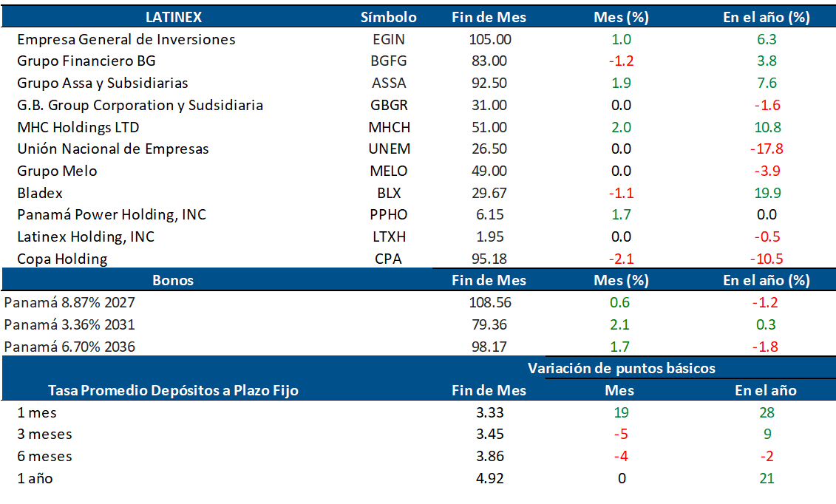
Task: Click the 1 mes deposit row
Action: coord(37,413)
